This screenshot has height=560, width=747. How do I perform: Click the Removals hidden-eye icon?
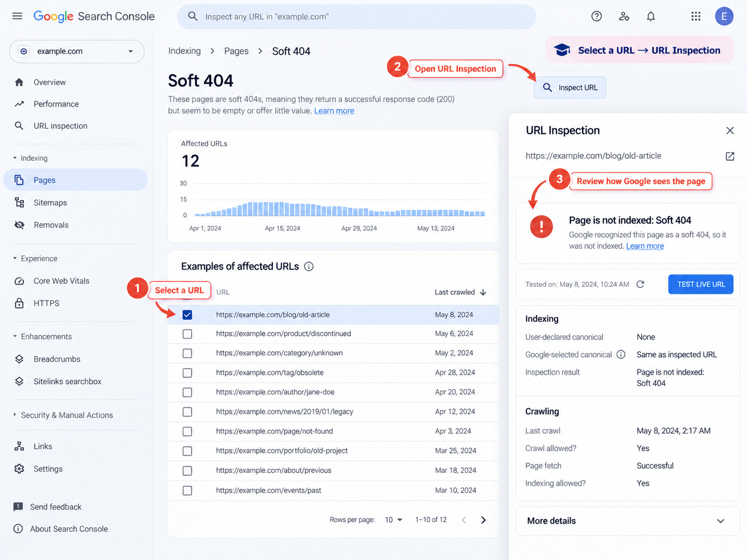pyautogui.click(x=19, y=225)
